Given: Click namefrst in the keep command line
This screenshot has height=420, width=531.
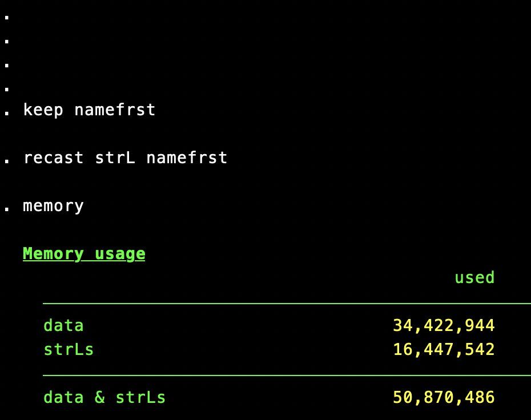Looking at the screenshot, I should click(x=115, y=110).
